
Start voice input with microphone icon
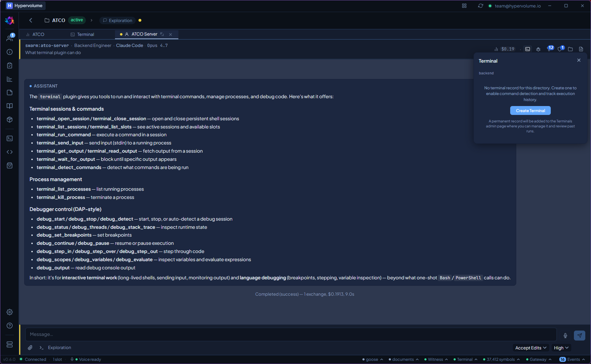[x=565, y=336]
